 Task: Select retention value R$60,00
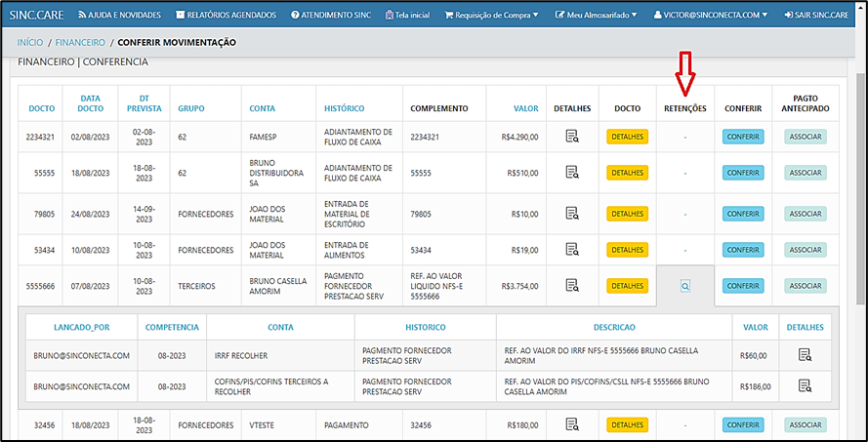[x=755, y=356]
